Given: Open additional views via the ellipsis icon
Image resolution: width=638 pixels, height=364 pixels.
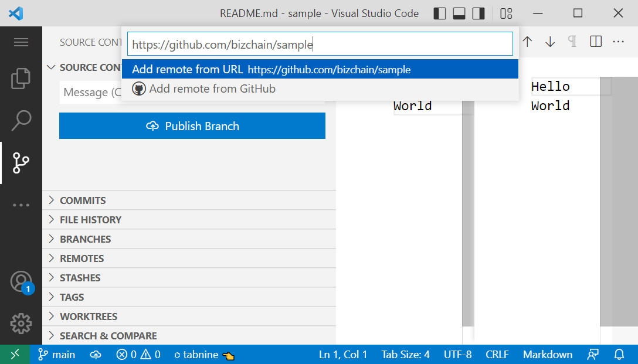Looking at the screenshot, I should (21, 205).
